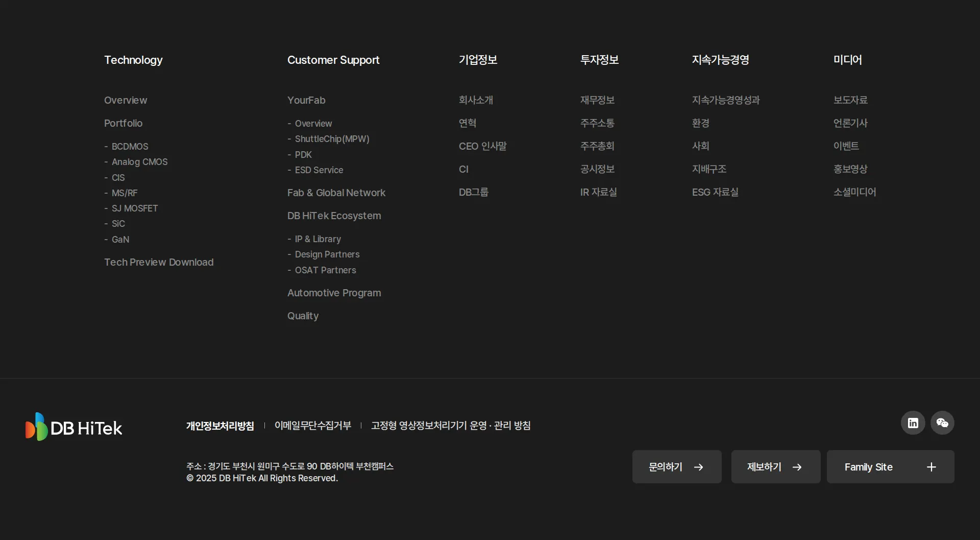Open OSAT Partners link
Image resolution: width=980 pixels, height=540 pixels.
[x=326, y=270]
